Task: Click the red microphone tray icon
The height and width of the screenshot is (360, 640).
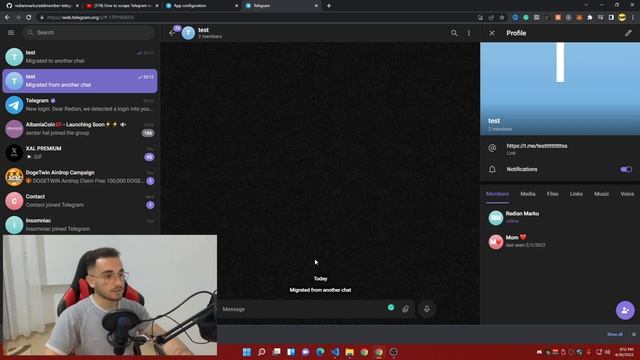Action: coord(589,352)
